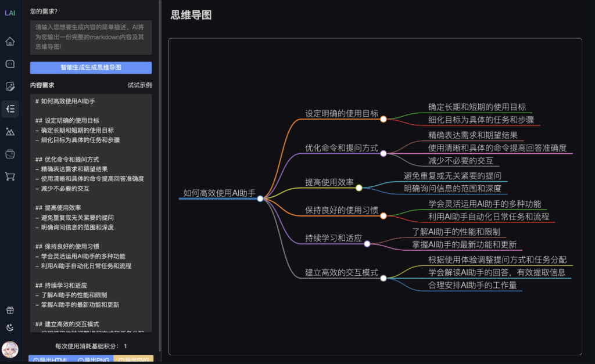Collapse the 建立高效的交互模式 branch node
This screenshot has width=595, height=364.
[383, 278]
